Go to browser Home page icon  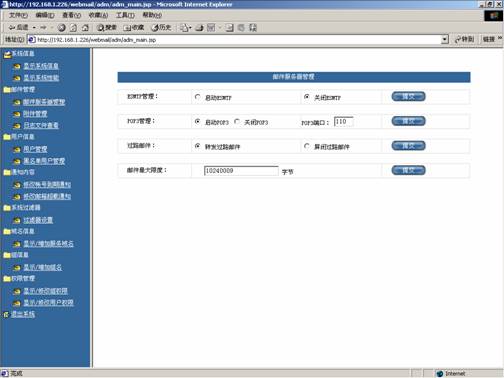(85, 28)
